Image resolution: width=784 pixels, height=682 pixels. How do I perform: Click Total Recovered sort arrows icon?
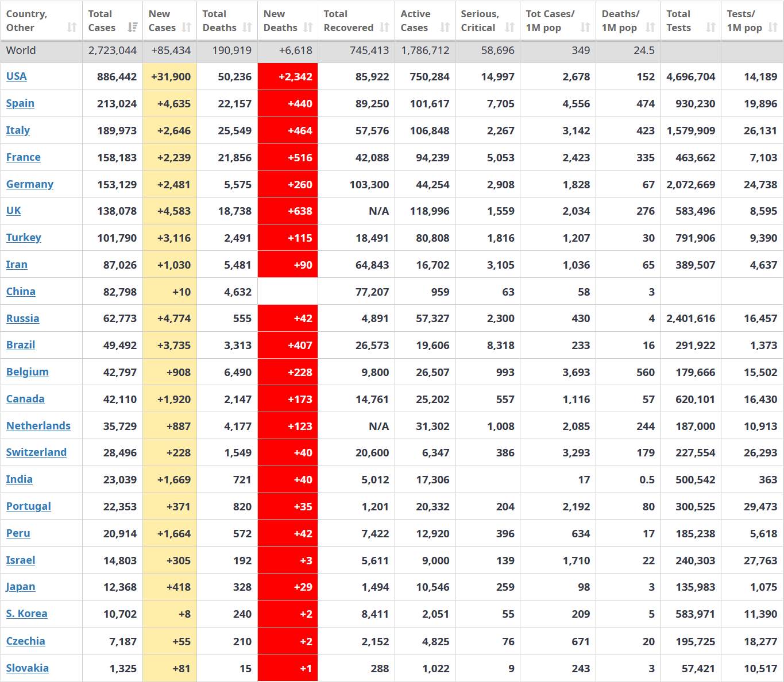tap(385, 28)
